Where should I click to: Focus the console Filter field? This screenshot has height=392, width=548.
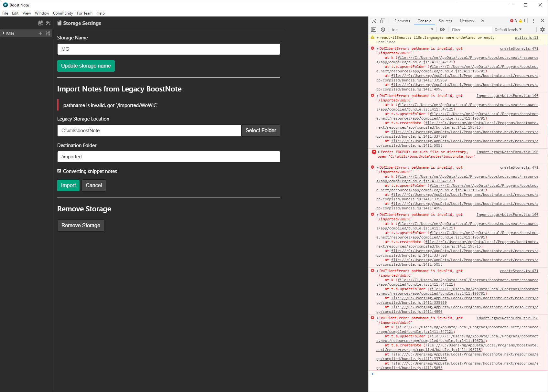[471, 30]
